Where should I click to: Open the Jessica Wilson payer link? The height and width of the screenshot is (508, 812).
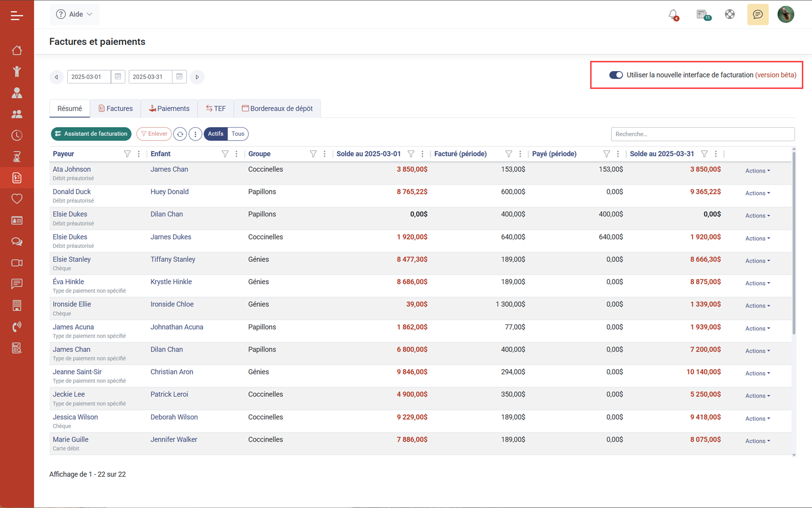75,417
